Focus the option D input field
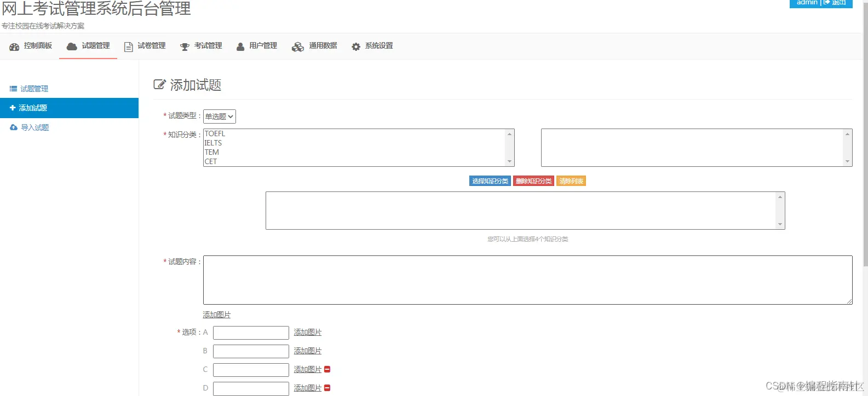 tap(251, 388)
